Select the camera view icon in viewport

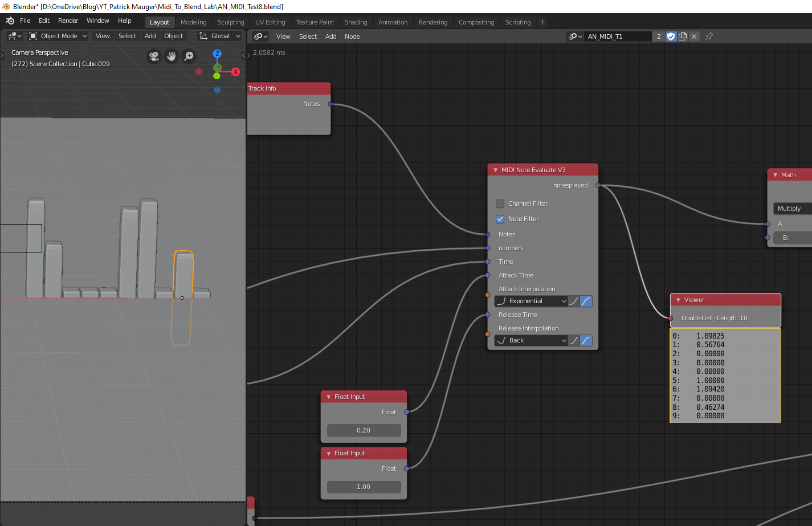[153, 56]
